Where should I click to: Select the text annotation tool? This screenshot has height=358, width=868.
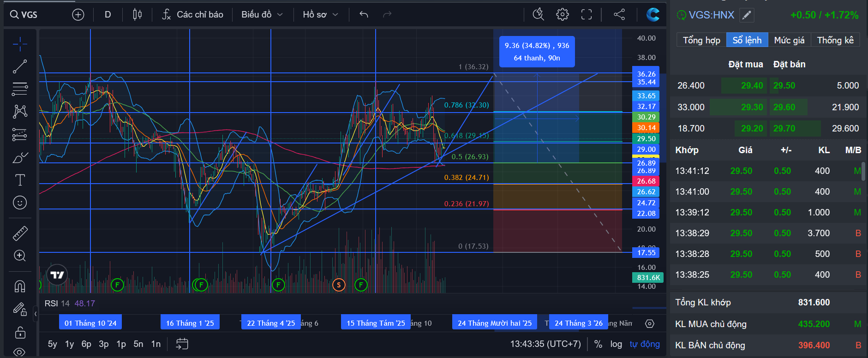(20, 180)
